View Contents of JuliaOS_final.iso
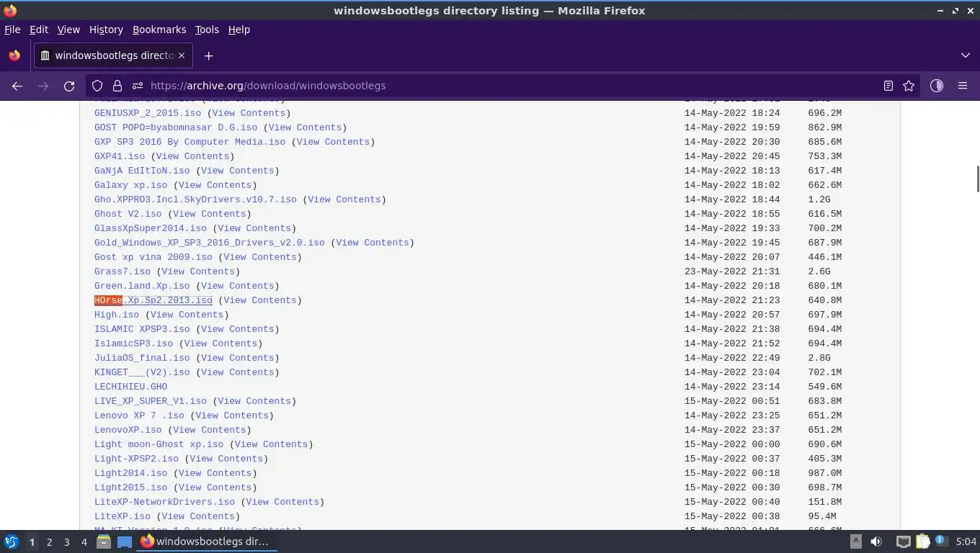This screenshot has width=980, height=553. coord(237,358)
